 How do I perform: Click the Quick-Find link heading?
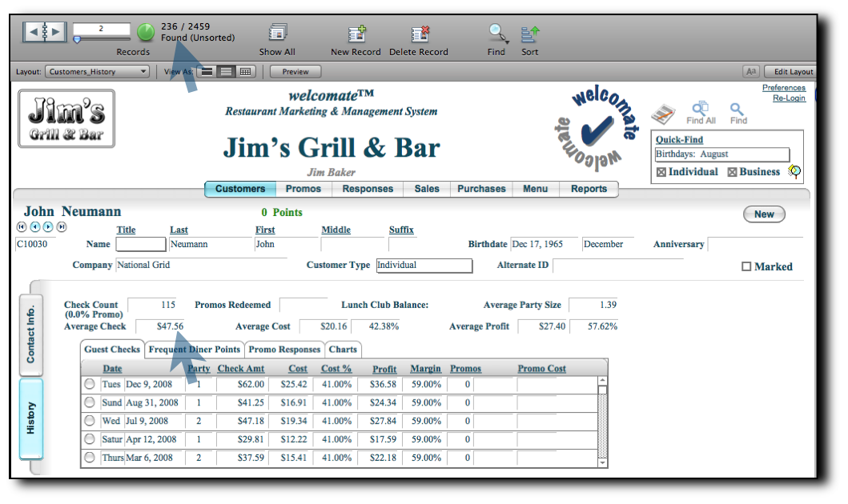pos(679,139)
